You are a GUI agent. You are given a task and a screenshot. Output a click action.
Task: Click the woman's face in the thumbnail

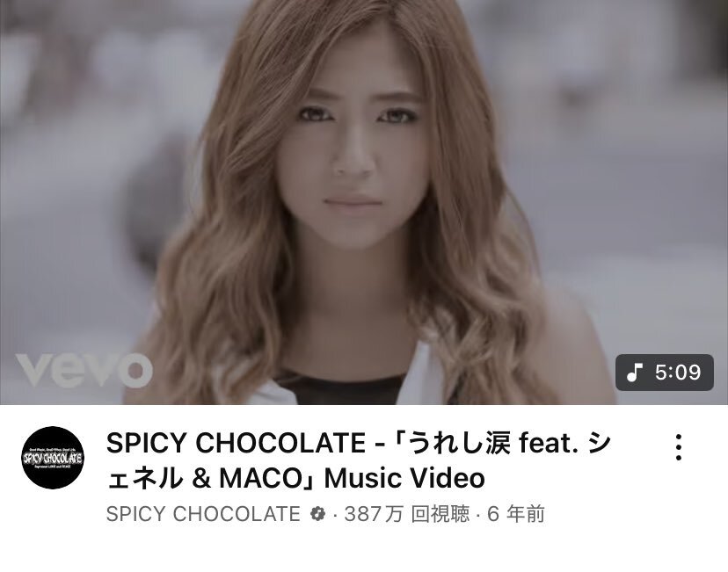tap(354, 158)
